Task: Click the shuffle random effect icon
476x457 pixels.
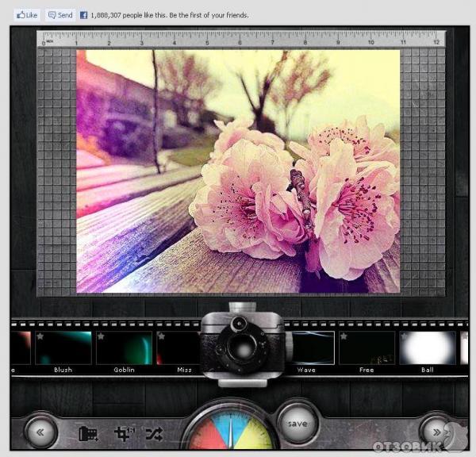Action: coord(153,433)
